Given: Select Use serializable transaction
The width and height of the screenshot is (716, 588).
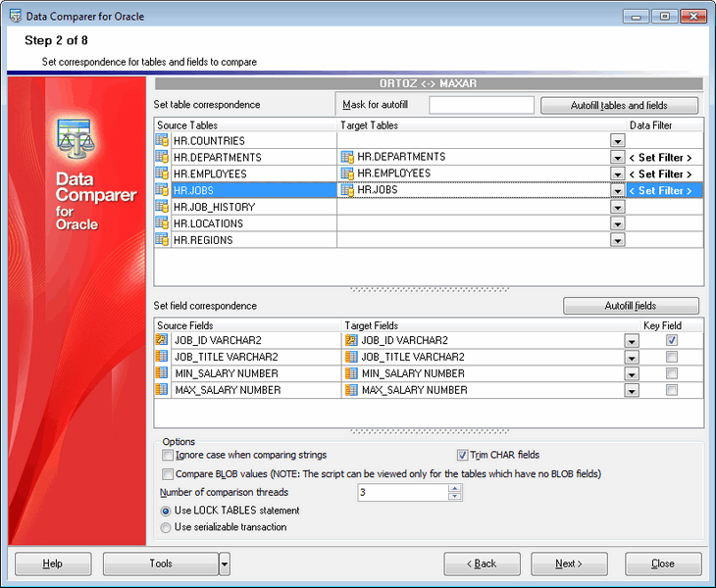Looking at the screenshot, I should click(x=166, y=528).
